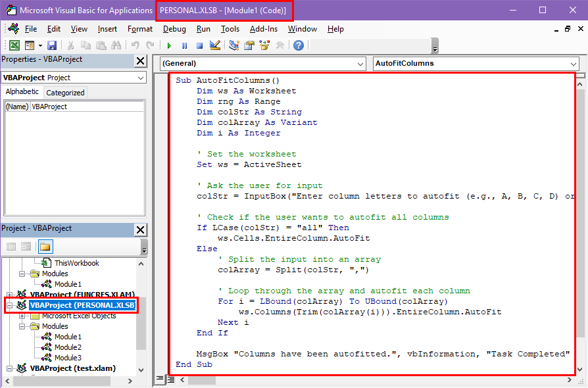Click project tree scroll up arrow

tap(141, 264)
